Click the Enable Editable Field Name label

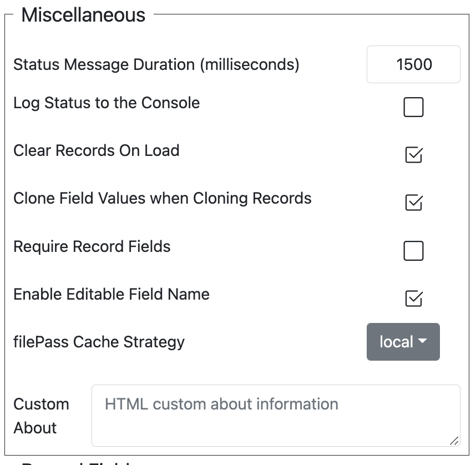tap(112, 294)
